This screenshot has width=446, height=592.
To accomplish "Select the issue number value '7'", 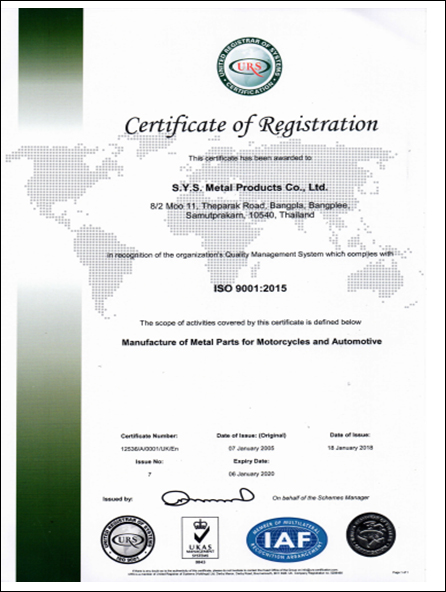I will point(150,475).
